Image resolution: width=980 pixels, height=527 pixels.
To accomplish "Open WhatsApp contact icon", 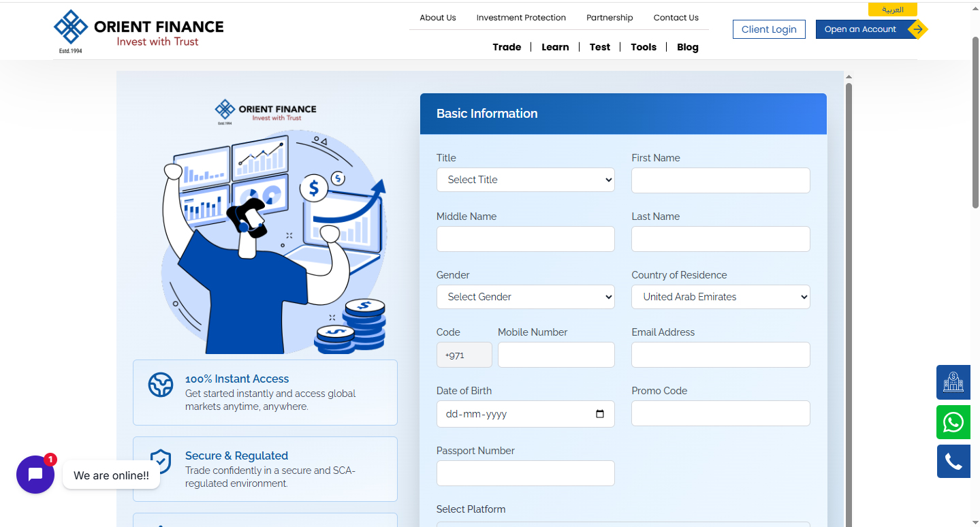I will click(953, 422).
